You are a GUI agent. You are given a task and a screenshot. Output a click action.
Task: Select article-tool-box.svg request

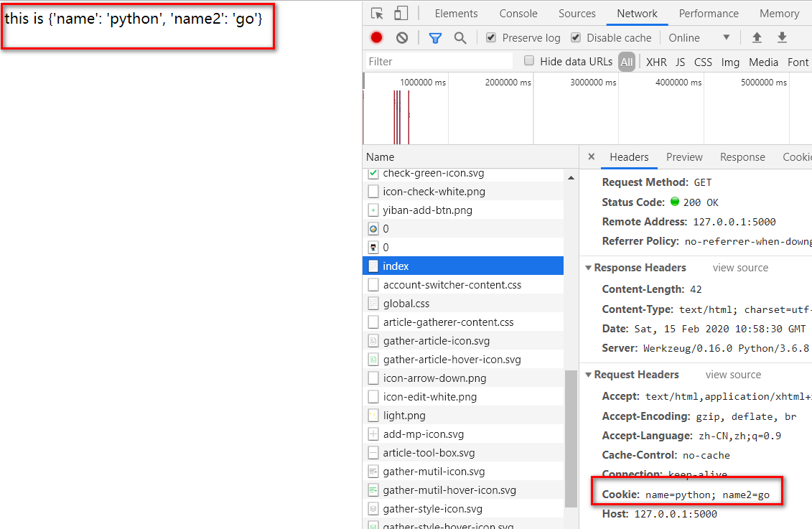pos(463,452)
